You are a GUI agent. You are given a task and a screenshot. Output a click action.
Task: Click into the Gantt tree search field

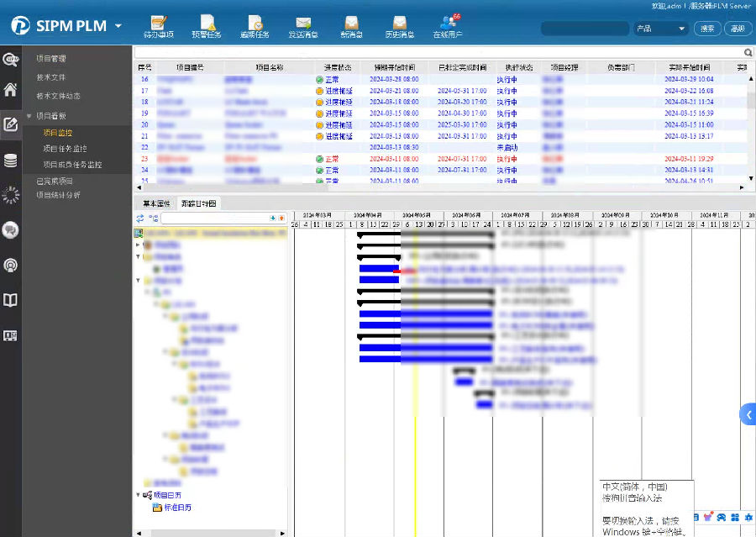pyautogui.click(x=215, y=218)
